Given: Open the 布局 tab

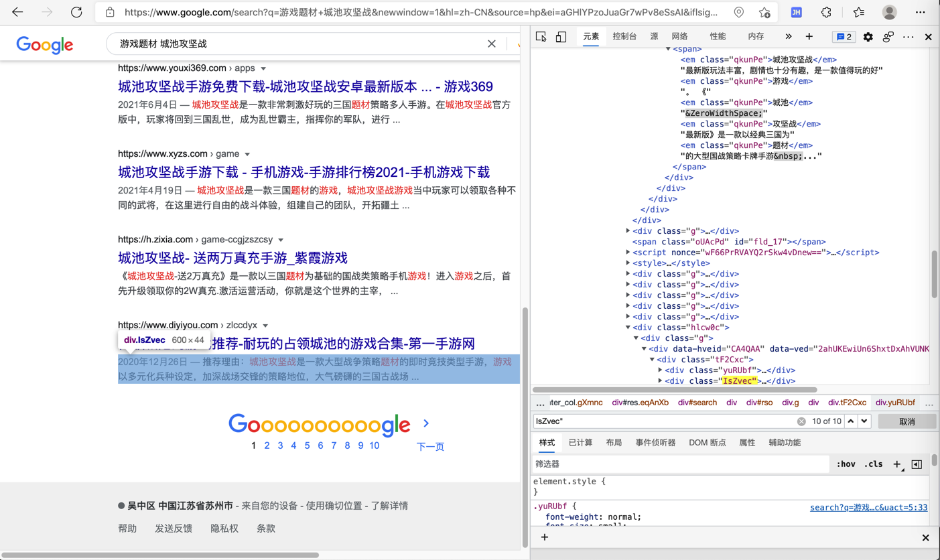Looking at the screenshot, I should click(x=613, y=443).
